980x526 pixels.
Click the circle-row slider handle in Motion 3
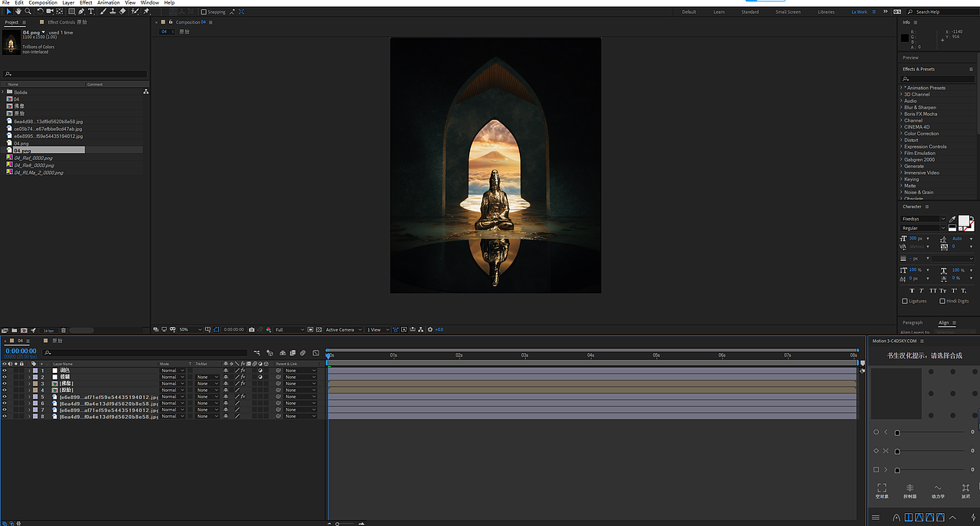click(x=897, y=433)
